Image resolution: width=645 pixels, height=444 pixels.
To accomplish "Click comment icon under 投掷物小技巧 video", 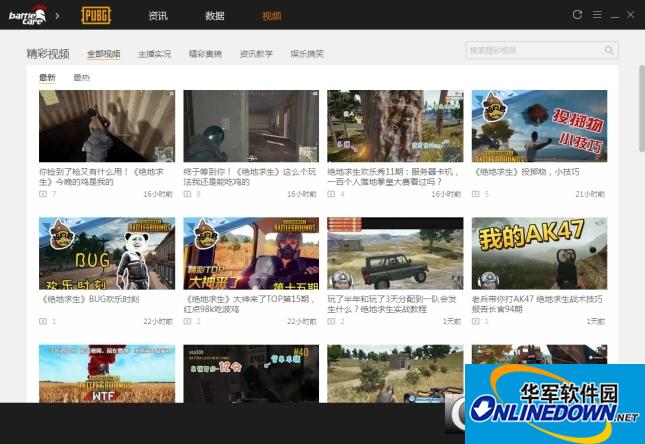I will coord(475,194).
